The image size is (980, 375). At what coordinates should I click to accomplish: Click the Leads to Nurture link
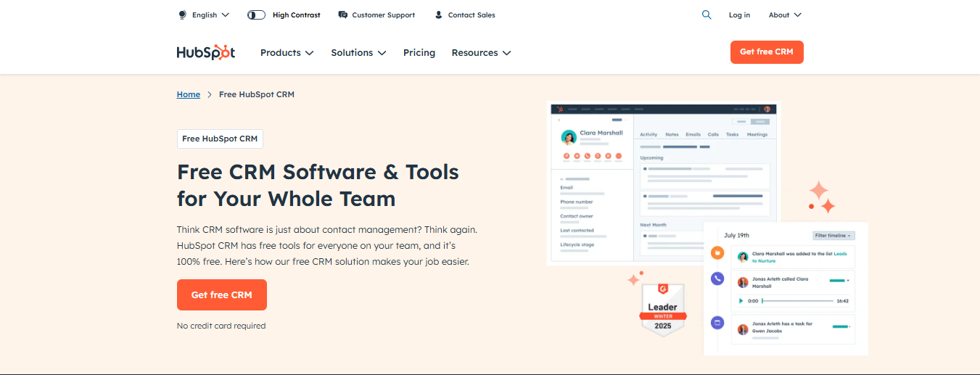coord(799,257)
